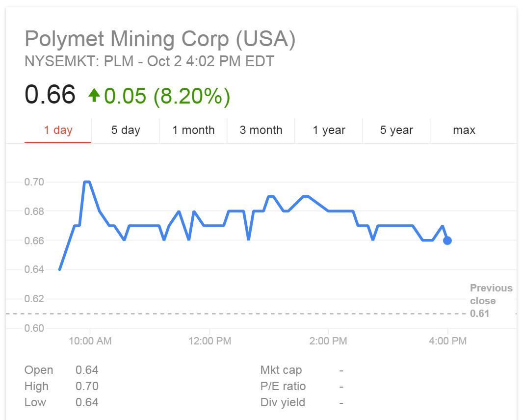View the max time range chart
The image size is (522, 420).
click(464, 130)
